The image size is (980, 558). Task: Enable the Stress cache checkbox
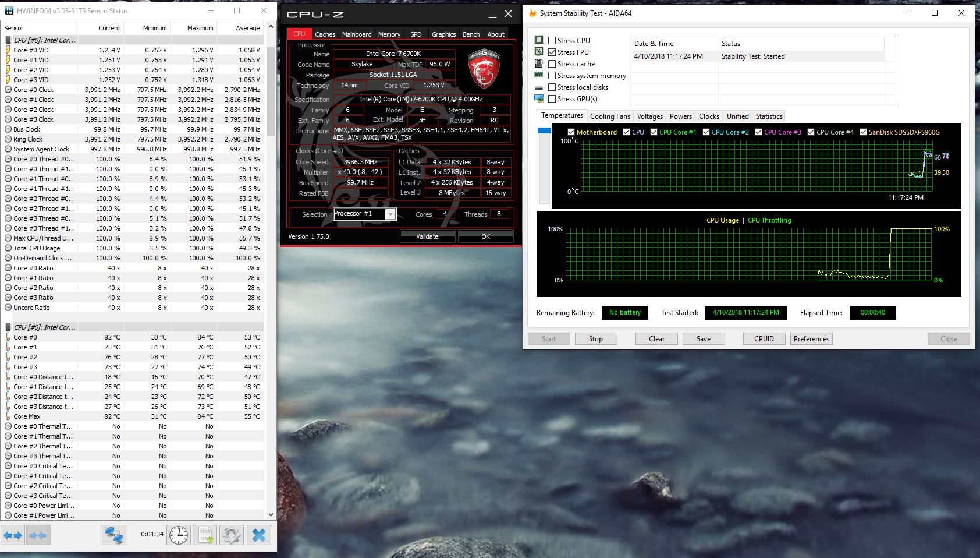pos(552,64)
